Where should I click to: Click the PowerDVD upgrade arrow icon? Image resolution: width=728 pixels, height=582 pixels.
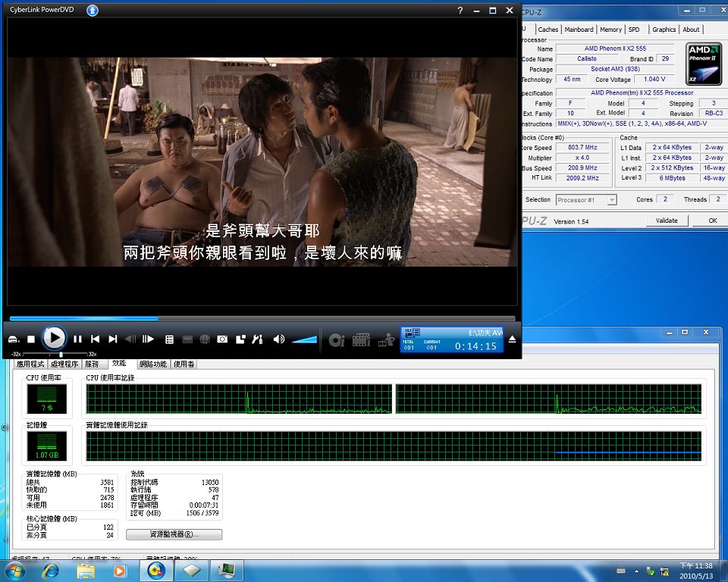tap(93, 10)
